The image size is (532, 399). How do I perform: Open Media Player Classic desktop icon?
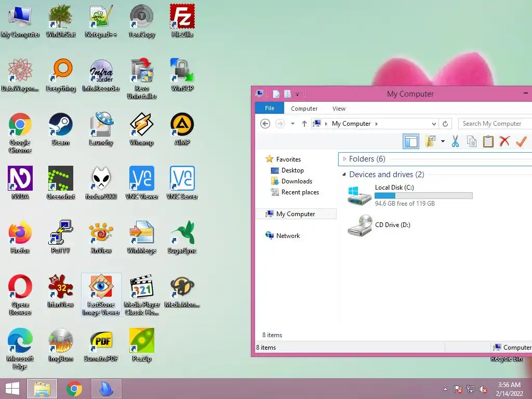pos(141,295)
